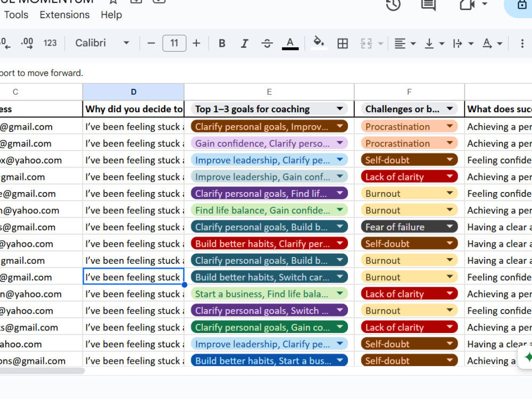Apply strikethrough formatting
This screenshot has width=532, height=399.
pos(267,44)
